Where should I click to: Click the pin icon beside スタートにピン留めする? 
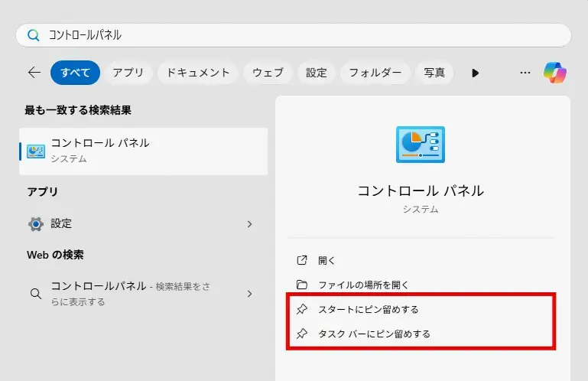tap(302, 309)
